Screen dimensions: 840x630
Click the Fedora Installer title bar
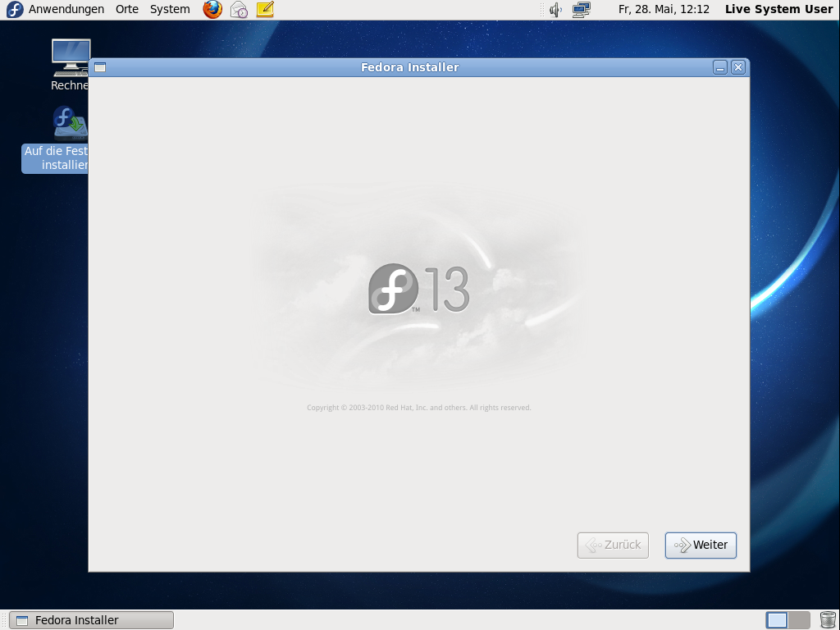(x=410, y=67)
